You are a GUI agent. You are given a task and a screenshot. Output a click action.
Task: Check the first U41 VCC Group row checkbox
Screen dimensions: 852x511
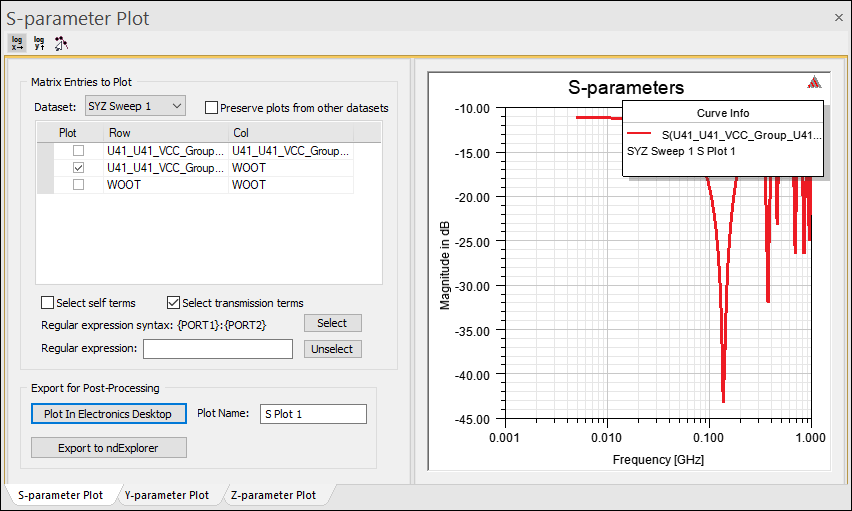coord(78,151)
